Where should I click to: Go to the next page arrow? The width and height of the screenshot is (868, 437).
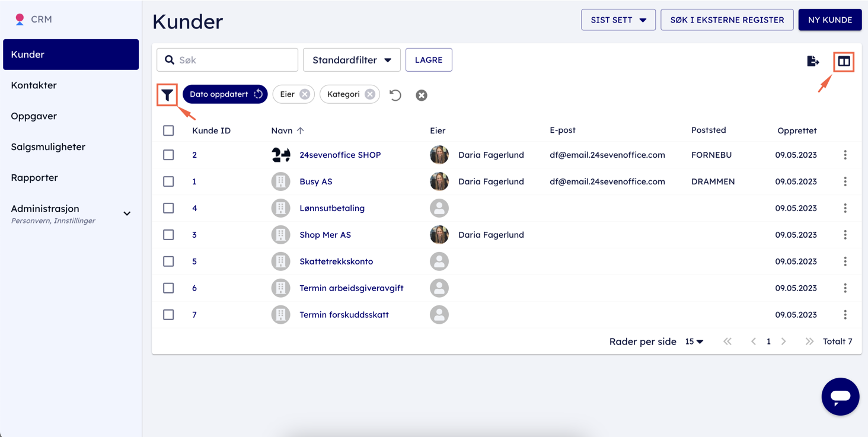[784, 342]
